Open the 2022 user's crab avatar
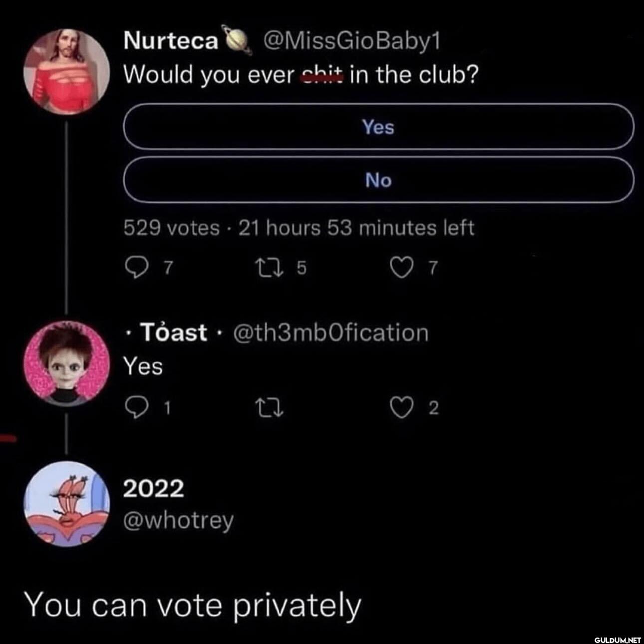Viewport: 644px width, 644px height. pyautogui.click(x=67, y=505)
